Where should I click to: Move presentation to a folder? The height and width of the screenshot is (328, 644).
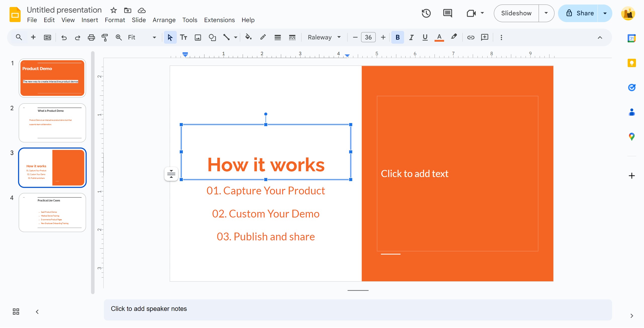pyautogui.click(x=128, y=10)
